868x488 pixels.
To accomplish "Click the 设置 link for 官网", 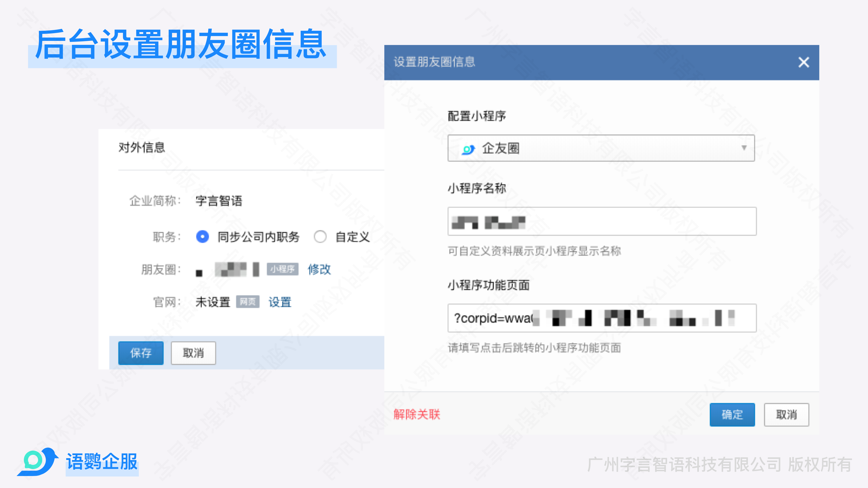I will (280, 302).
